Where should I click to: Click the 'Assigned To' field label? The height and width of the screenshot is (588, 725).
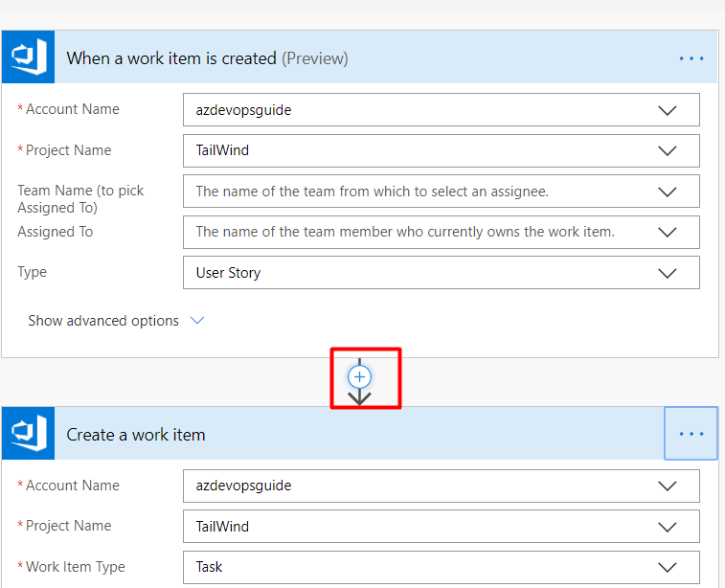pos(55,232)
